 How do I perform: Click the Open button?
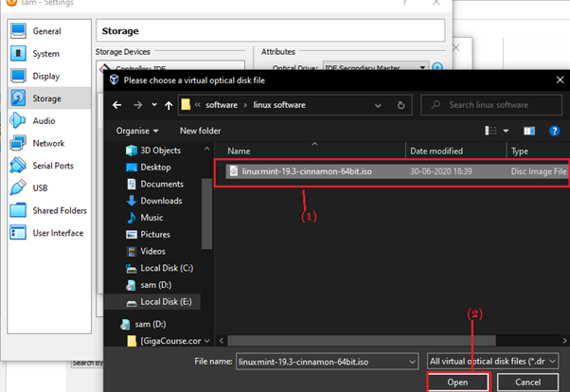(457, 383)
